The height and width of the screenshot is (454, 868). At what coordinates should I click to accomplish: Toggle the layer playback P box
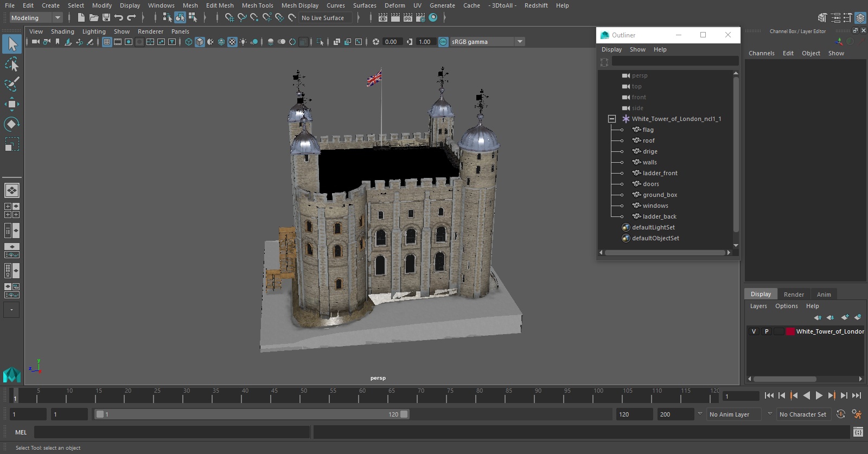[x=767, y=331]
